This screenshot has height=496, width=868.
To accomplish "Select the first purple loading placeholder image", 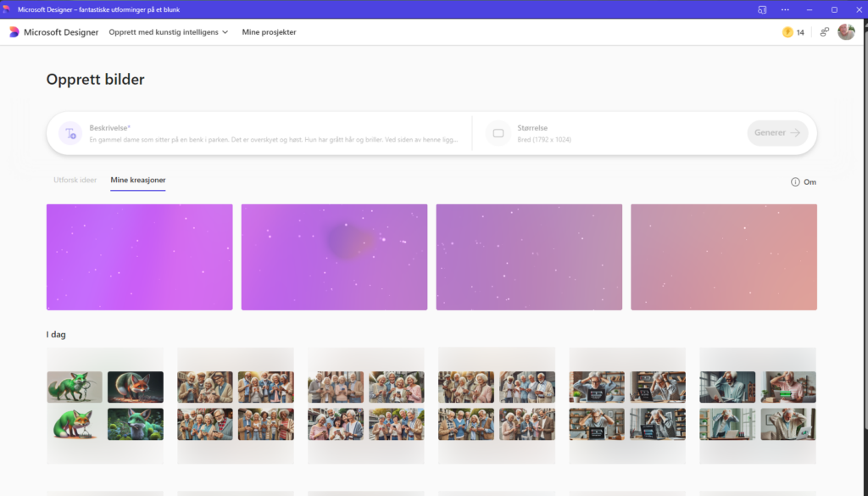I will (139, 257).
